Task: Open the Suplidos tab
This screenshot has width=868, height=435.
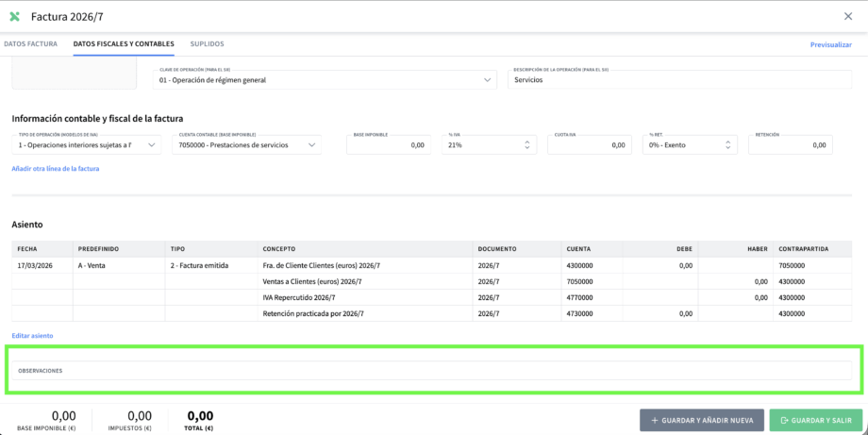Action: point(207,44)
